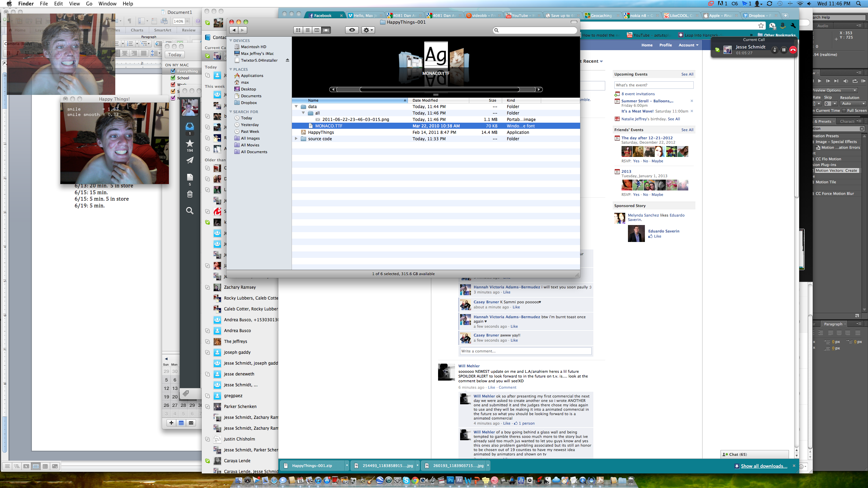Open Spotlight search in menu bar
Viewport: 868px width, 488px height.
pos(859,4)
